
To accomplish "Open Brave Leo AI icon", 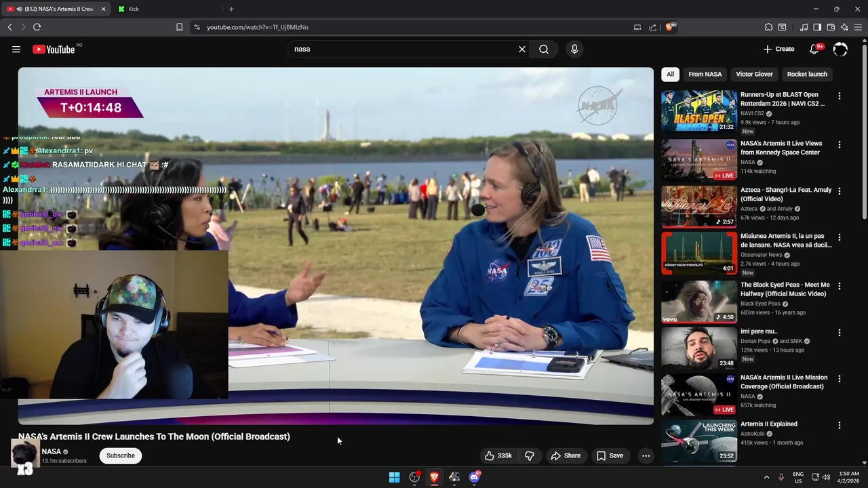I will (x=844, y=27).
